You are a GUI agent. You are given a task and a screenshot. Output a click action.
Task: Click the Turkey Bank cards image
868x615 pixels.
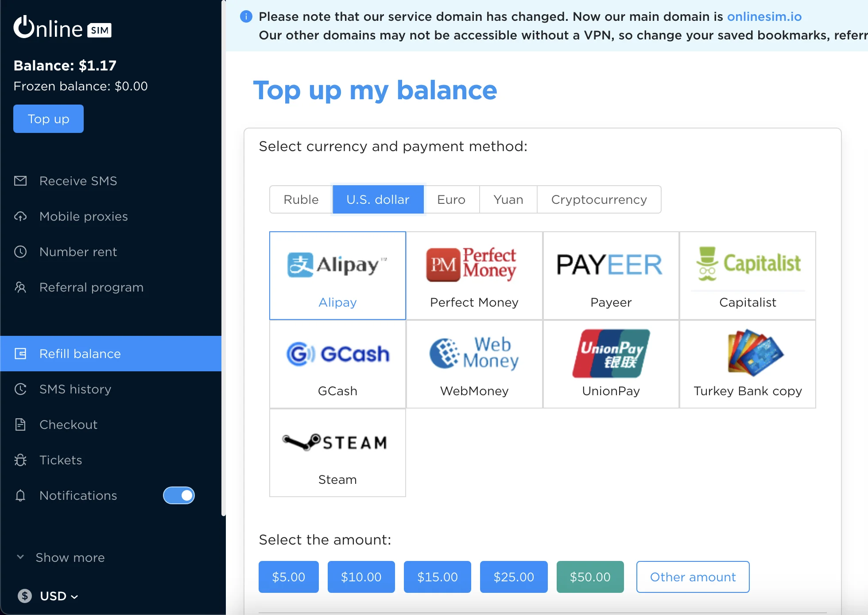[756, 352]
